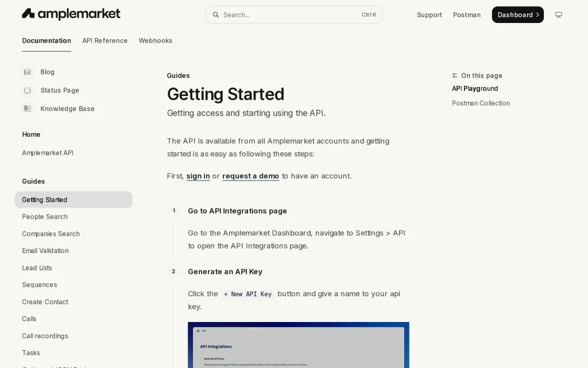Image resolution: width=588 pixels, height=368 pixels.
Task: Jump to Postman Collection section
Action: (481, 103)
